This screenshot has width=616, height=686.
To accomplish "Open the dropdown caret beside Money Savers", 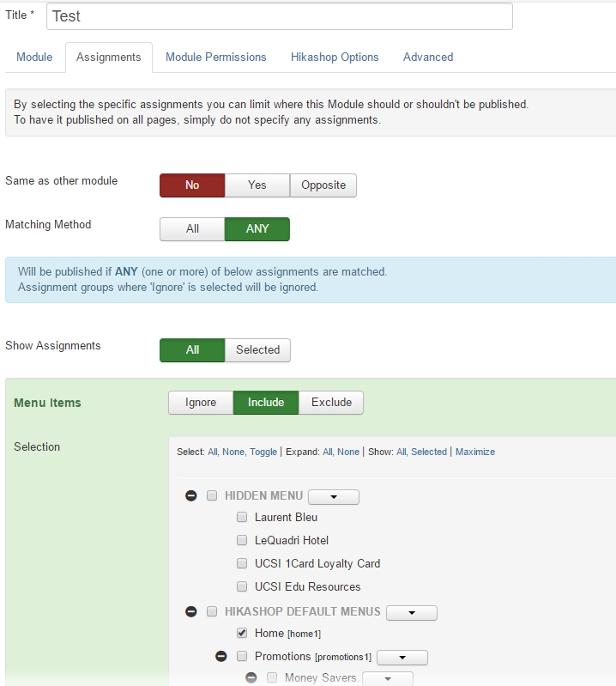I will [387, 679].
